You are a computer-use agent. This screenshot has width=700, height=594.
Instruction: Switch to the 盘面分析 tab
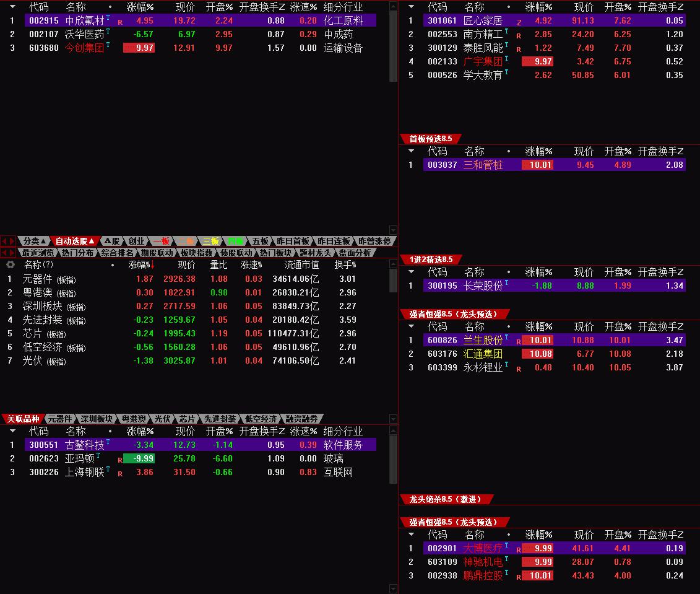355,253
